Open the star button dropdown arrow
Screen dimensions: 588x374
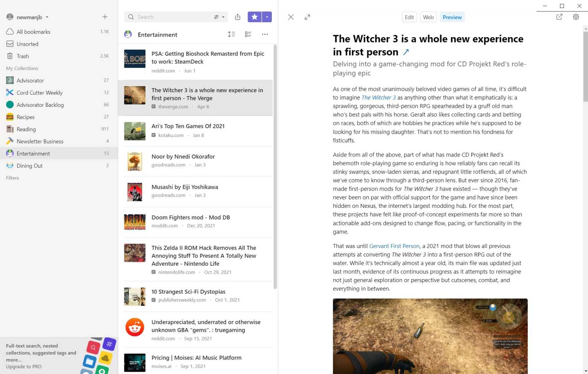(x=267, y=17)
